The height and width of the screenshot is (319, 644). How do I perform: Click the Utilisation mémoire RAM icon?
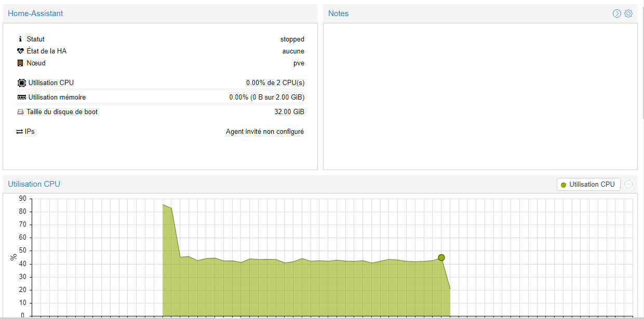pos(21,97)
